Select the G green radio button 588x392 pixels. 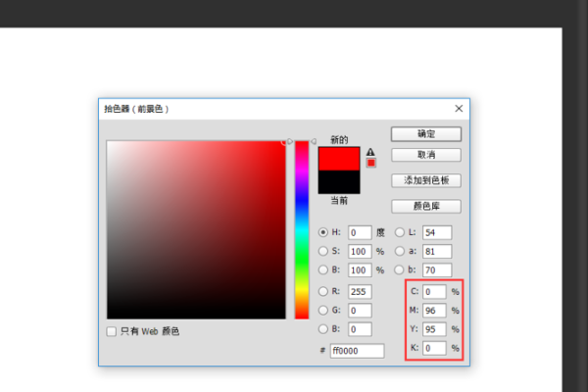tap(324, 310)
